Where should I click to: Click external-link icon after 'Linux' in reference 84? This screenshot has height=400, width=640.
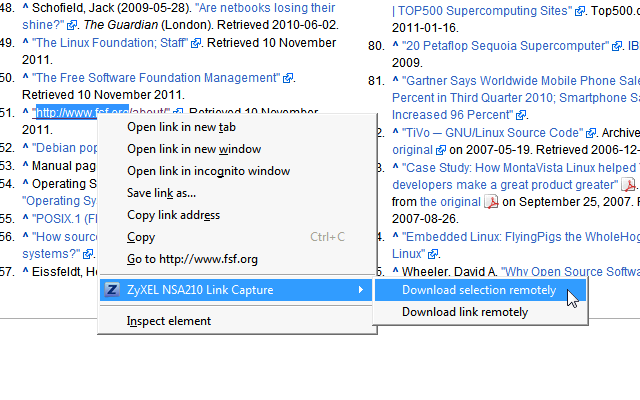click(433, 254)
